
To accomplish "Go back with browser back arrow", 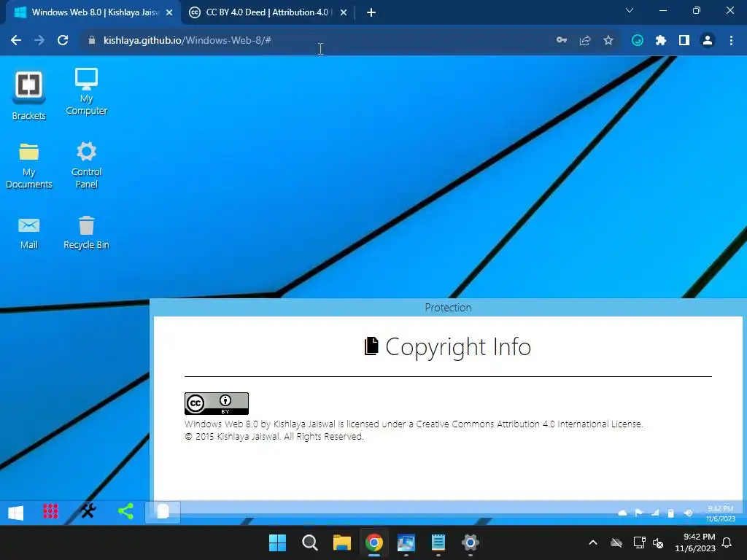I will (x=16, y=41).
